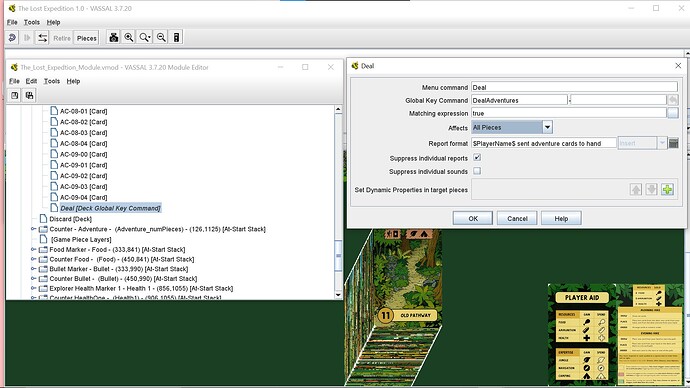This screenshot has width=690, height=388.
Task: Click the zoom out magnifier icon
Action: click(x=161, y=37)
